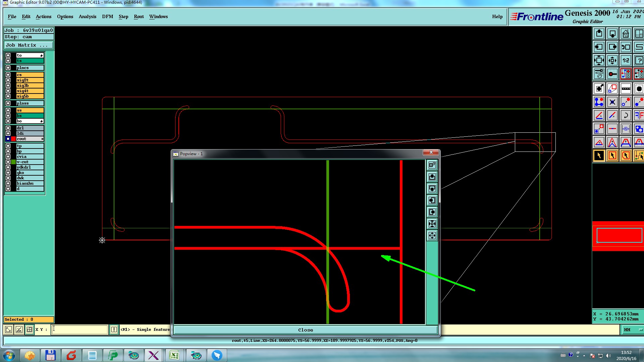Open the Analysis menu

pos(87,16)
